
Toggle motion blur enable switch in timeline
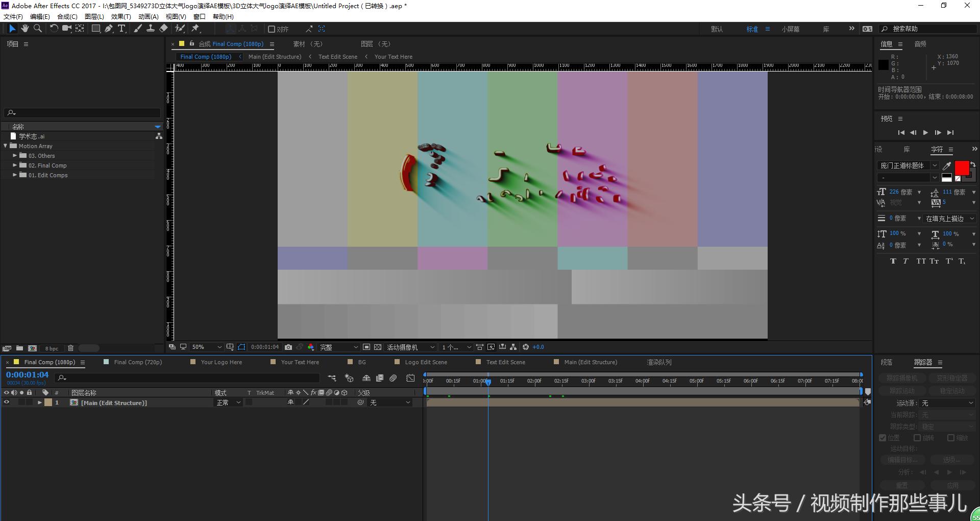[x=393, y=378]
